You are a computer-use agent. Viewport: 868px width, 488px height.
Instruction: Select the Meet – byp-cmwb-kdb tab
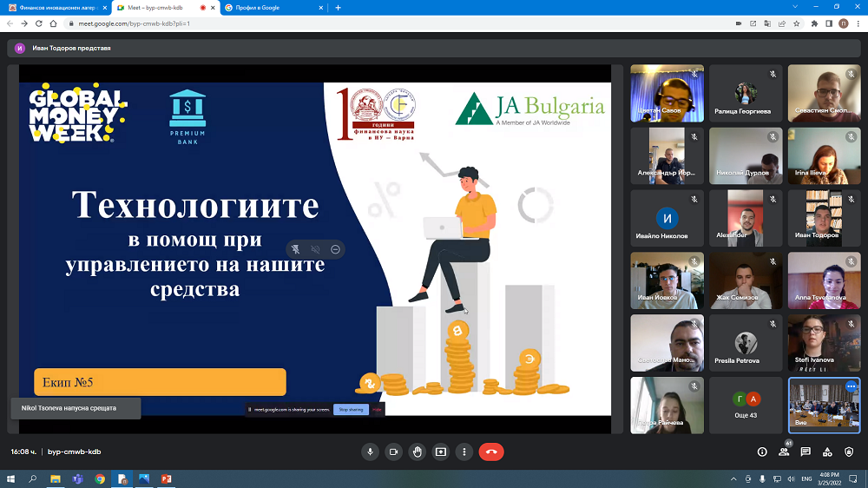tap(160, 8)
